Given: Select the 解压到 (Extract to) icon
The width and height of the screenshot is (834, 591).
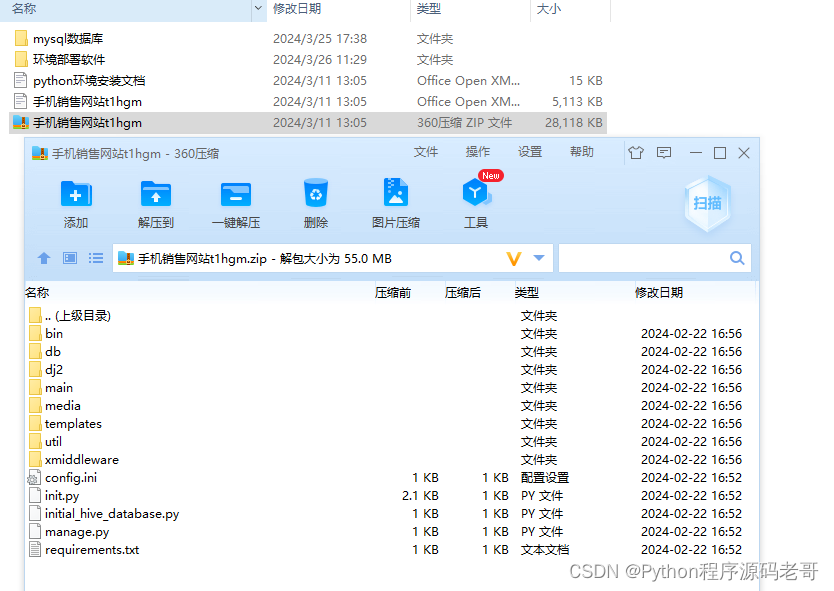Looking at the screenshot, I should pos(156,200).
